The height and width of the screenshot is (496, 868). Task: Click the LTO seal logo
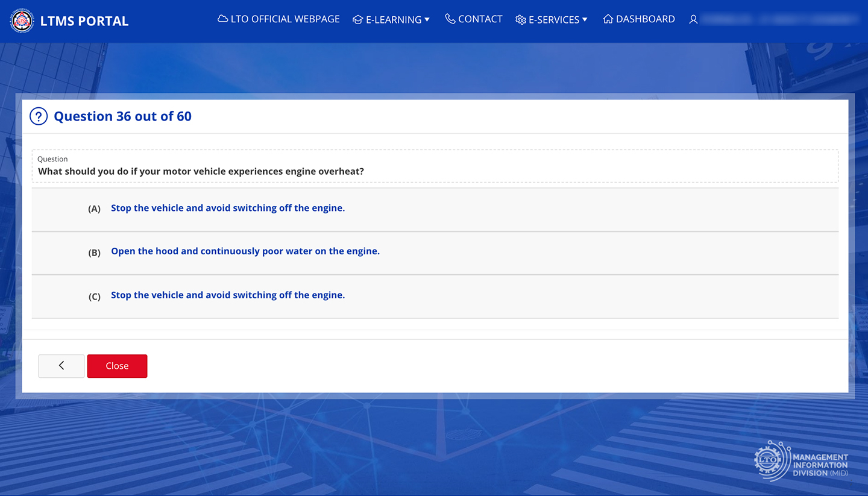22,21
